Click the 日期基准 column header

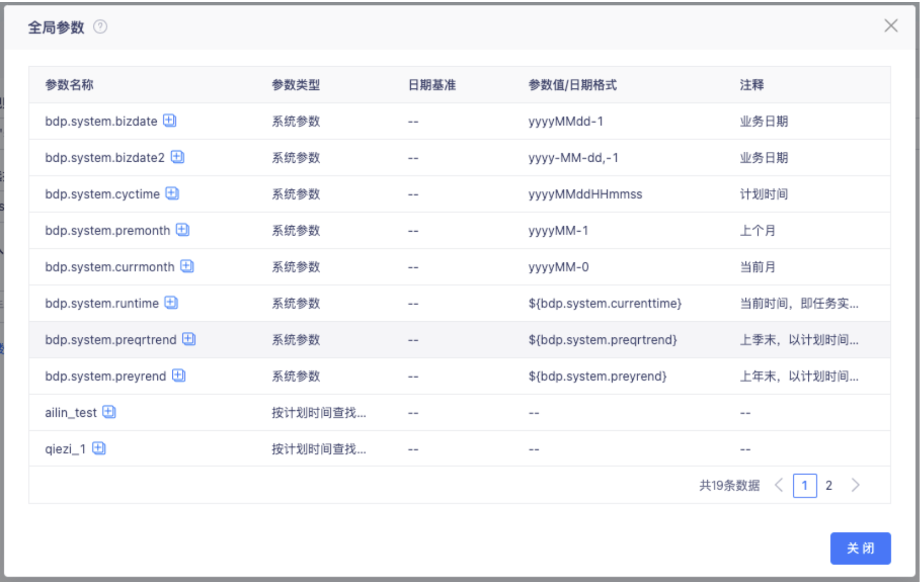point(432,85)
